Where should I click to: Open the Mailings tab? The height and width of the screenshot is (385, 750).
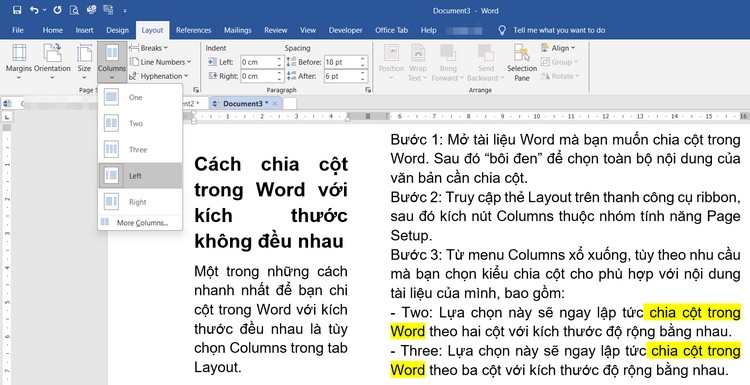click(x=238, y=30)
